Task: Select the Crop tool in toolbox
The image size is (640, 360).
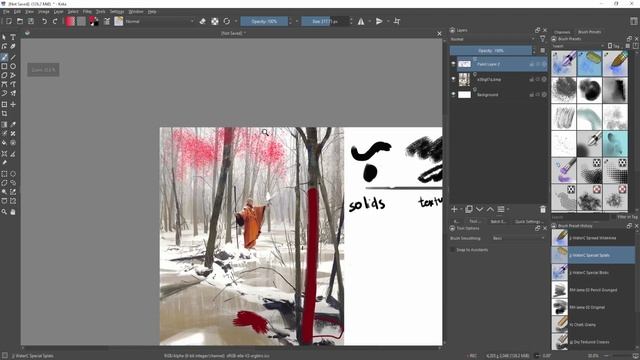Action: pyautogui.click(x=4, y=114)
